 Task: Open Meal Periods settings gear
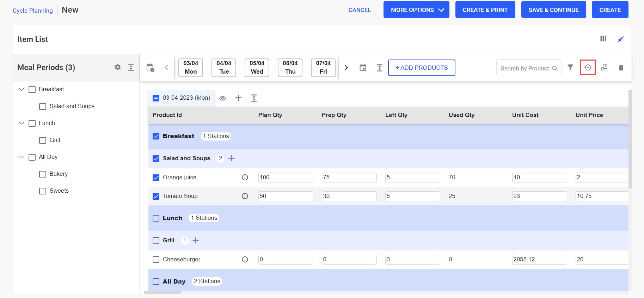[x=118, y=67]
